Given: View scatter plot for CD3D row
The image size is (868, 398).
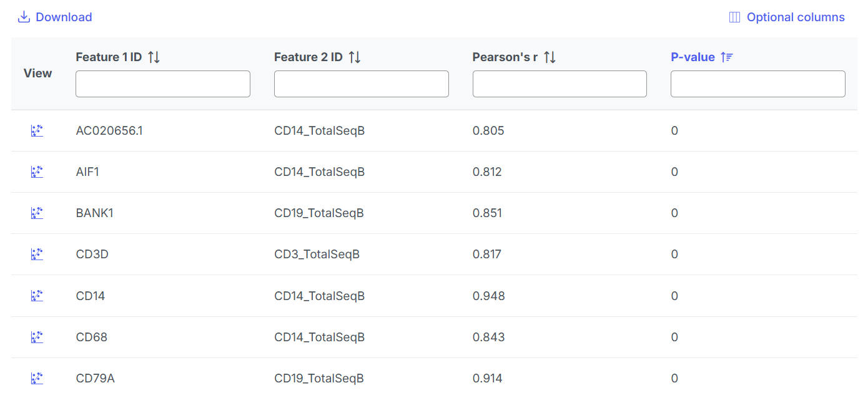Looking at the screenshot, I should pos(37,255).
